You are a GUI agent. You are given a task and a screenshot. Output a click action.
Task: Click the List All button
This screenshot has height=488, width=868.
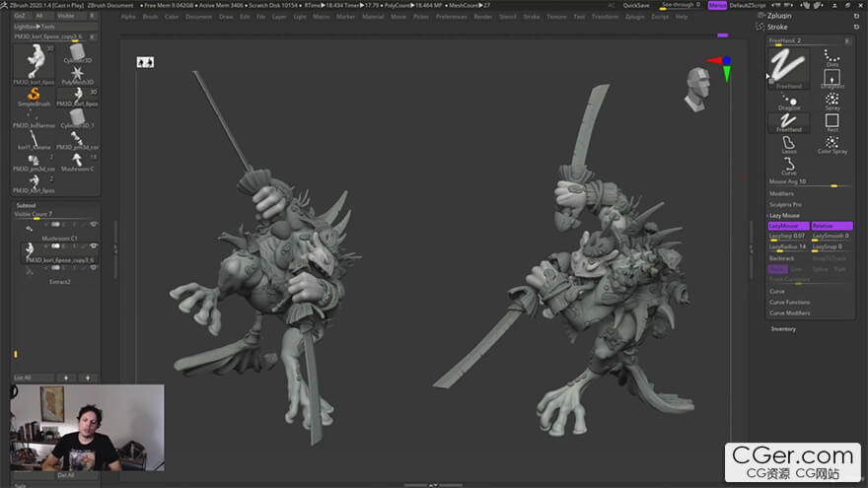(34, 378)
